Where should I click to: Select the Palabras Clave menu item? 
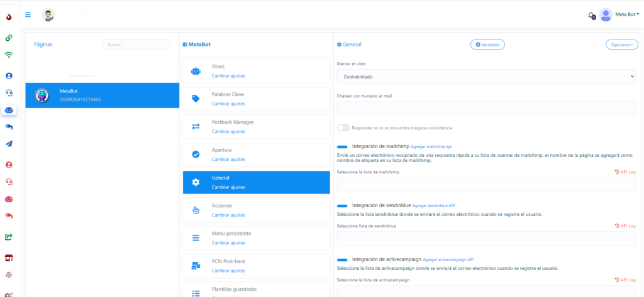256,99
